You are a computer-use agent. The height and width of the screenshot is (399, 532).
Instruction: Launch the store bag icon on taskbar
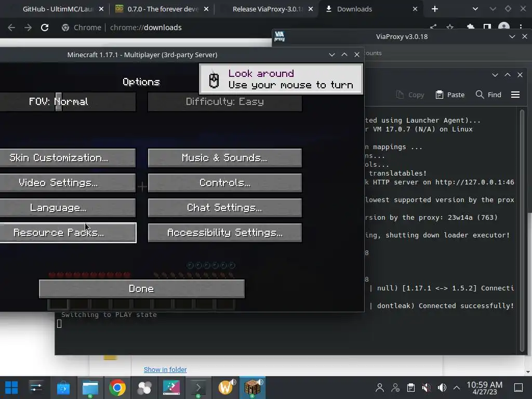63,388
